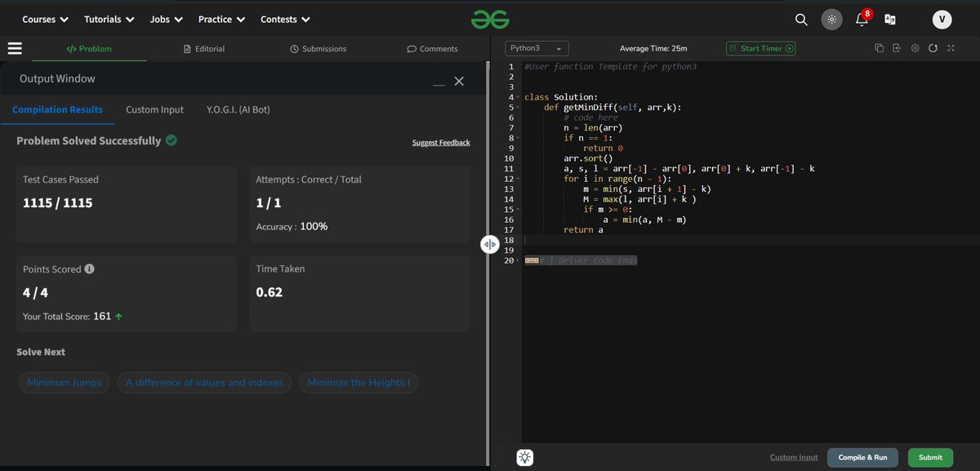Image resolution: width=980 pixels, height=471 pixels.
Task: Switch to the Editorial tab
Action: point(204,48)
